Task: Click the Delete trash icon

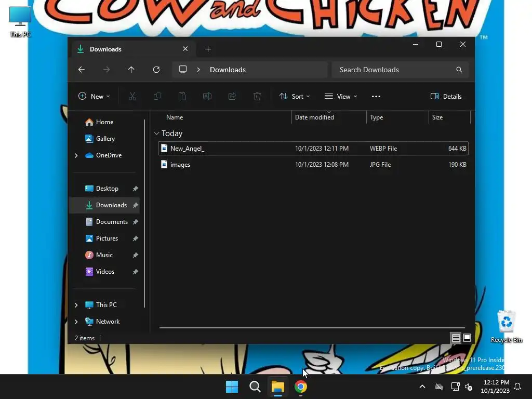Action: pyautogui.click(x=257, y=96)
